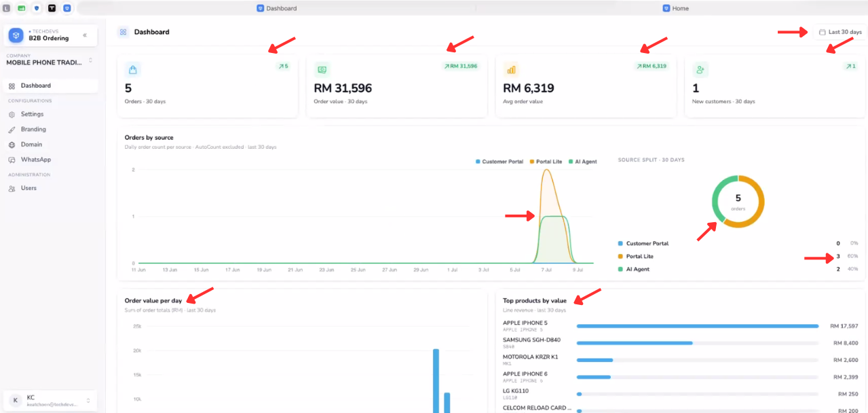Open the gray L pinned browser tab
This screenshot has height=413, width=868.
click(7, 8)
